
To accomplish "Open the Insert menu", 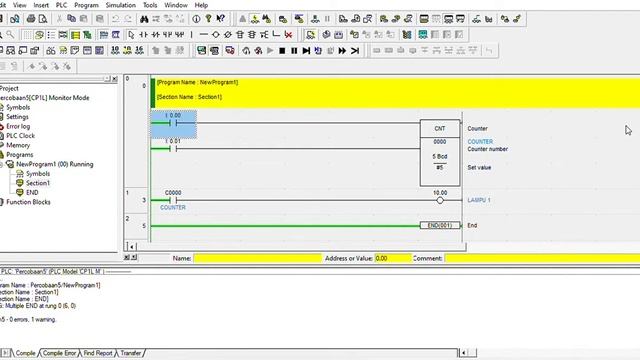I will pyautogui.click(x=41, y=5).
